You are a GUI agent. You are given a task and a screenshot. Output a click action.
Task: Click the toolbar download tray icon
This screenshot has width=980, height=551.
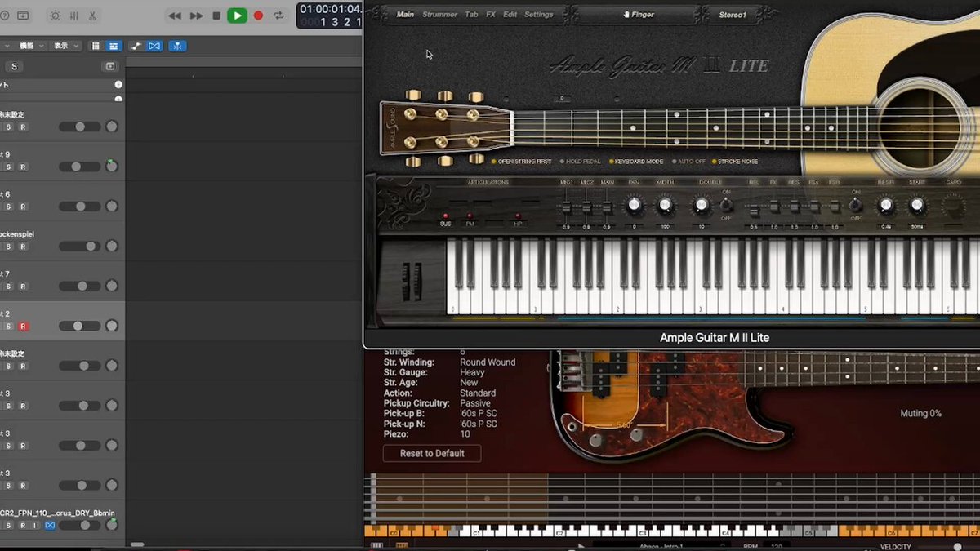[x=23, y=16]
